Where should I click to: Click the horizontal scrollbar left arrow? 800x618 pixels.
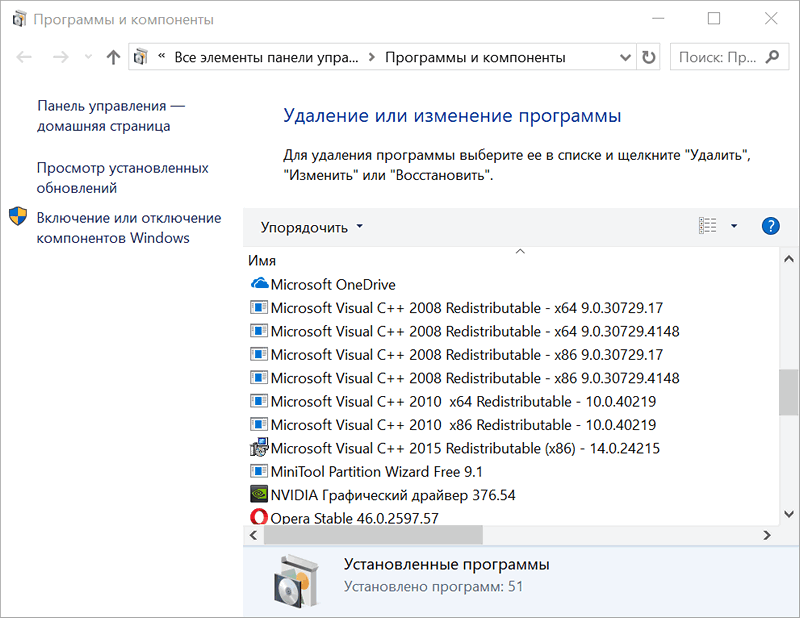[x=254, y=535]
